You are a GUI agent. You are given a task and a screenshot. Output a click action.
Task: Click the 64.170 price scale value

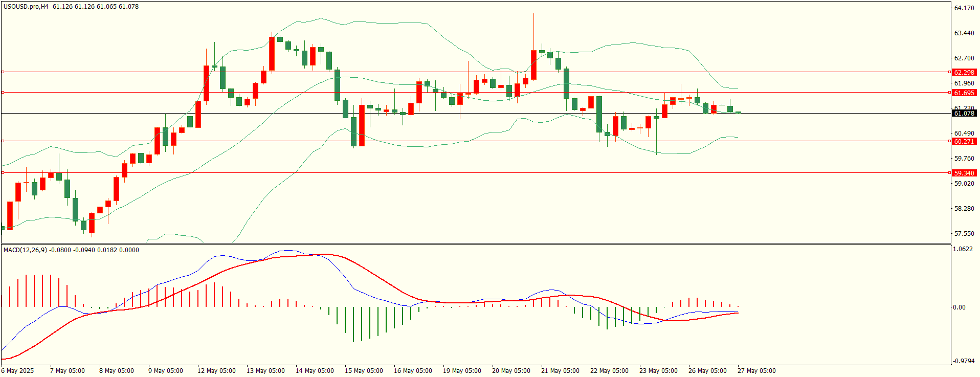point(964,8)
